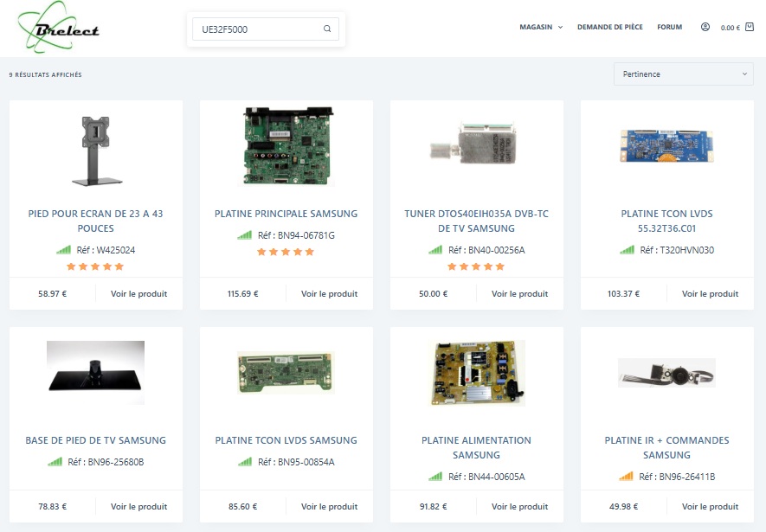Click the 9 RÉSULTATS AFFICHÉS text

pos(45,74)
